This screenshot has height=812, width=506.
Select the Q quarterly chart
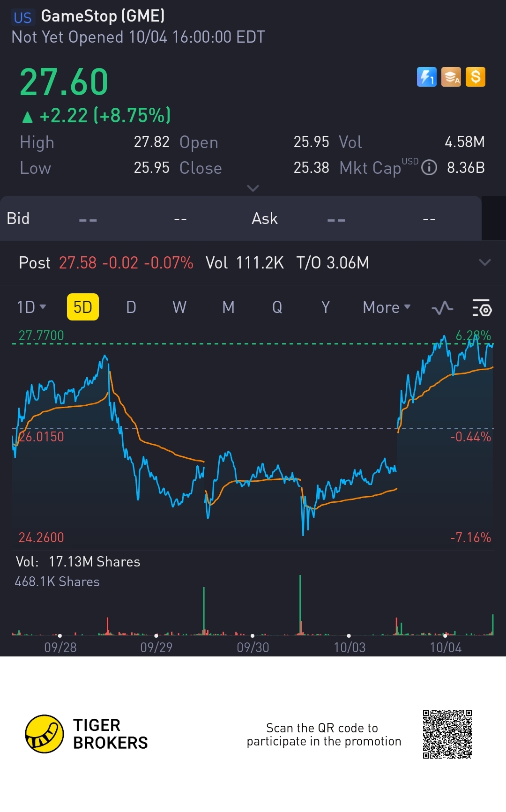click(x=277, y=307)
